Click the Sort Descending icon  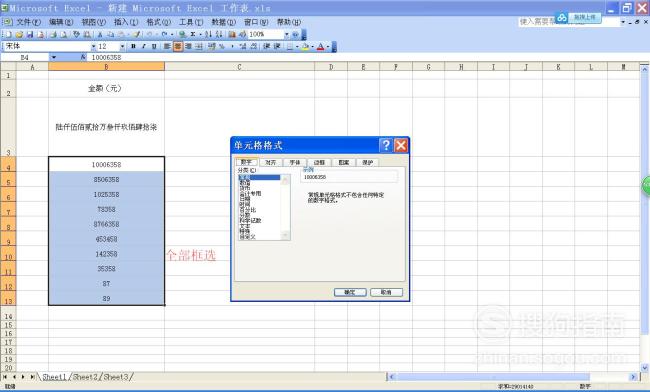[219, 34]
